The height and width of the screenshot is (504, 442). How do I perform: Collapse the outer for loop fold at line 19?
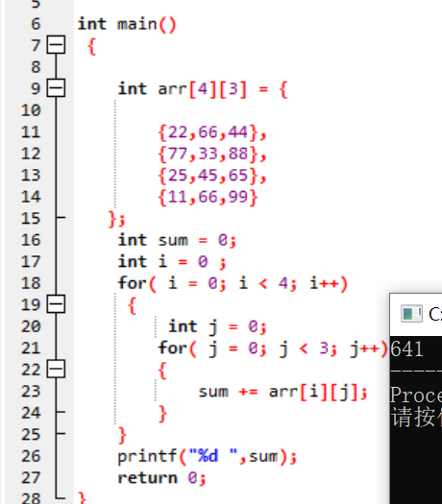(x=56, y=303)
